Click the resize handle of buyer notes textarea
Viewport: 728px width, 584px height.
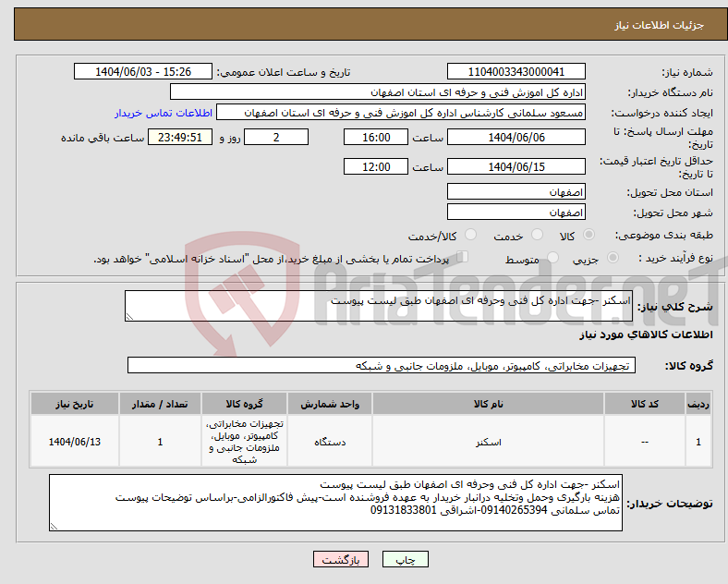tap(54, 527)
